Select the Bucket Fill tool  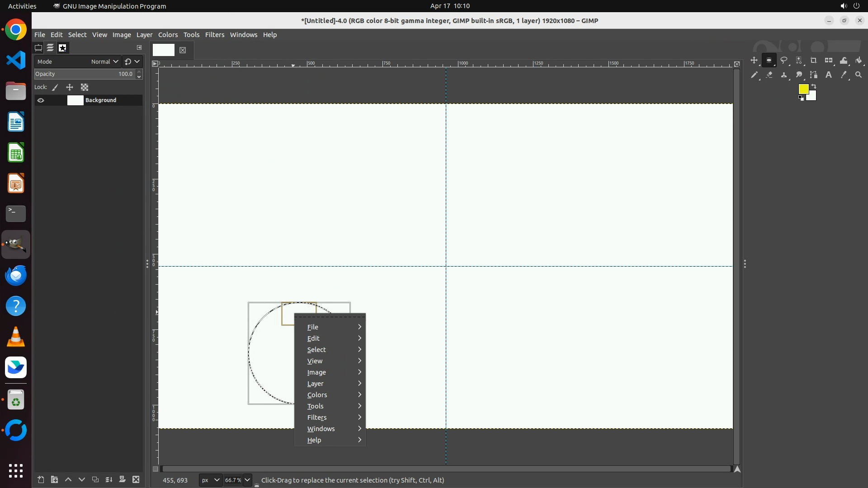click(x=859, y=61)
